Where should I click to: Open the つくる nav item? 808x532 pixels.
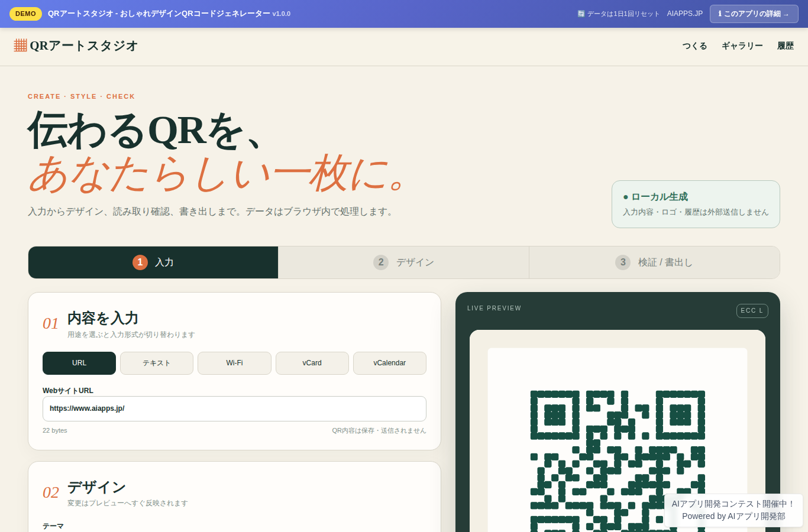tap(694, 46)
